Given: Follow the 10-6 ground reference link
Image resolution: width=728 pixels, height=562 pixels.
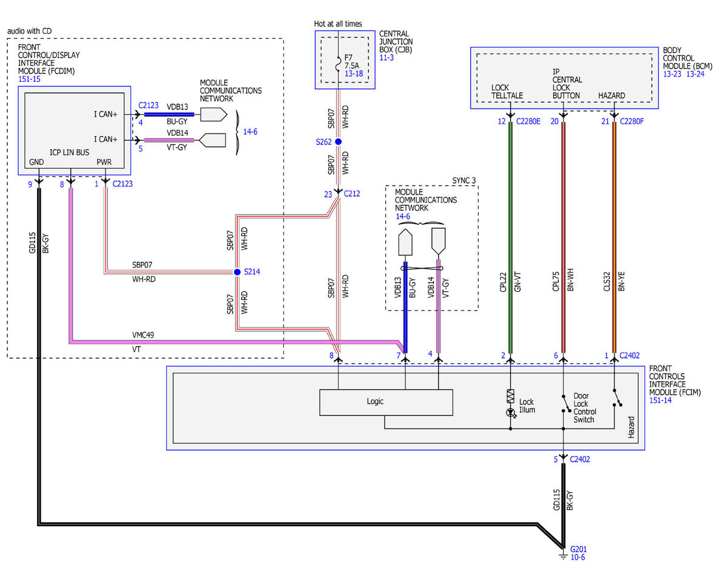Looking at the screenshot, I should click(578, 556).
